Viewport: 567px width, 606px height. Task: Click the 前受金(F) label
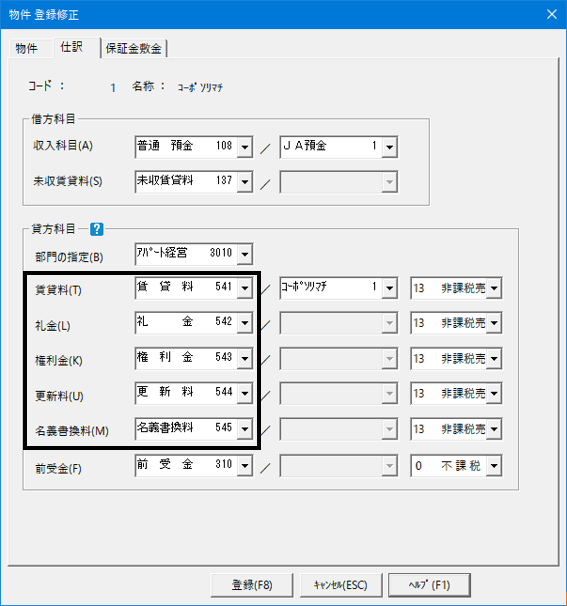pyautogui.click(x=58, y=469)
